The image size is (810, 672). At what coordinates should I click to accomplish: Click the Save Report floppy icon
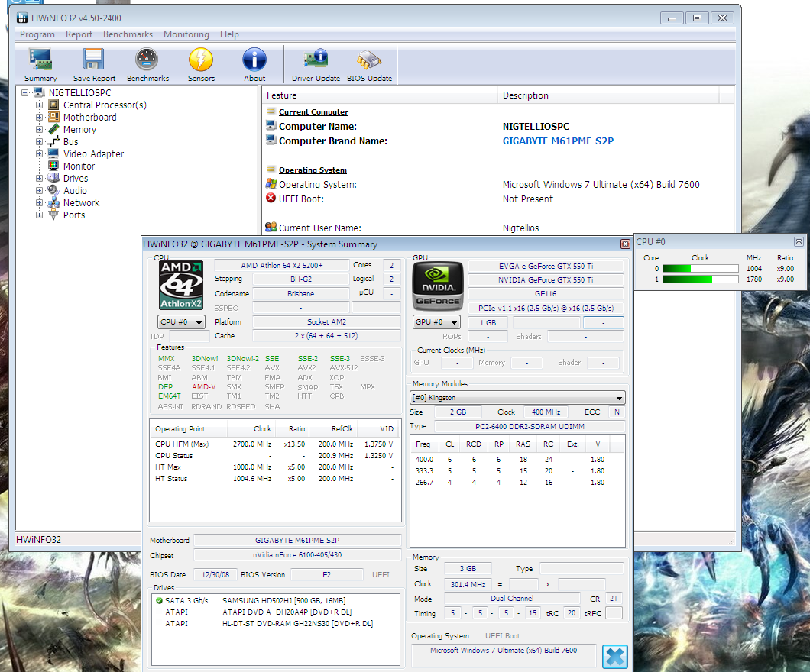click(94, 60)
